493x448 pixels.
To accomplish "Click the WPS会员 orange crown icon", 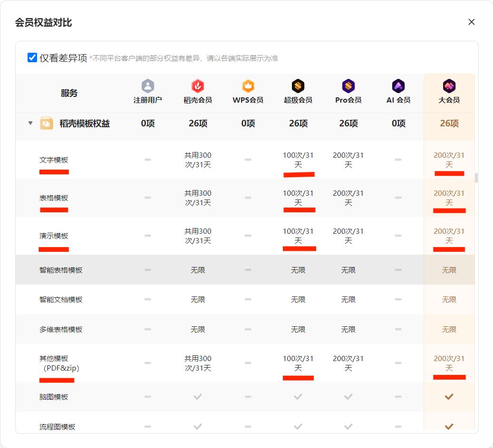I will [x=248, y=86].
